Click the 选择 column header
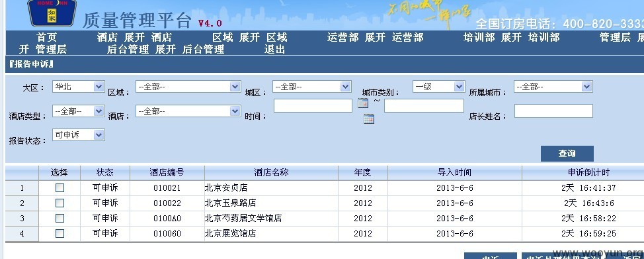Viewport: 644px width, 259px height. tap(60, 172)
